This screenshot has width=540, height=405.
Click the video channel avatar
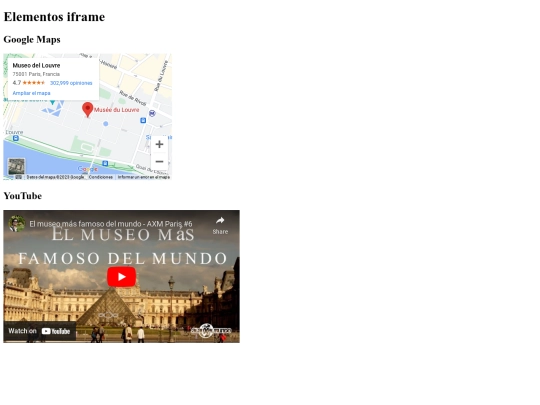click(x=16, y=224)
